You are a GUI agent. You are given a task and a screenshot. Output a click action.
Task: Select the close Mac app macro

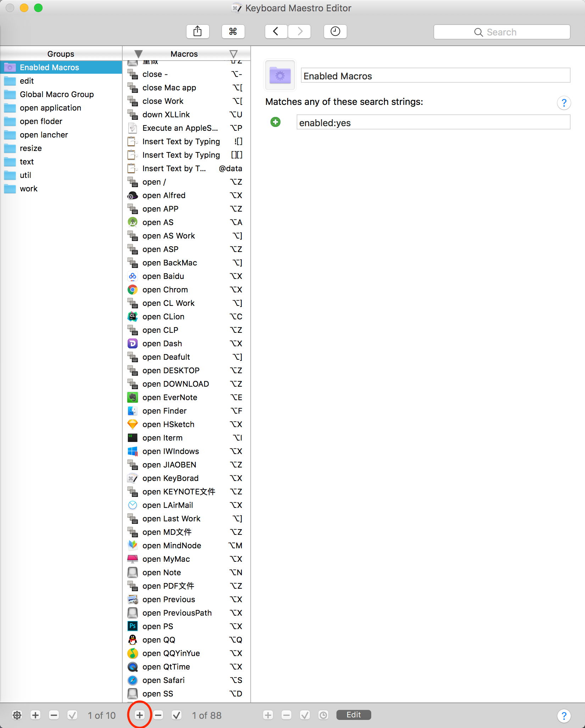(x=186, y=88)
